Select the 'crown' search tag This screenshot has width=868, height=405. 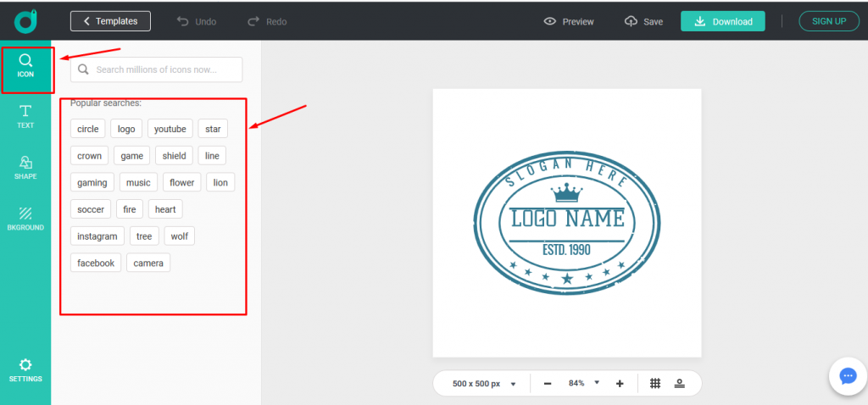pos(89,155)
